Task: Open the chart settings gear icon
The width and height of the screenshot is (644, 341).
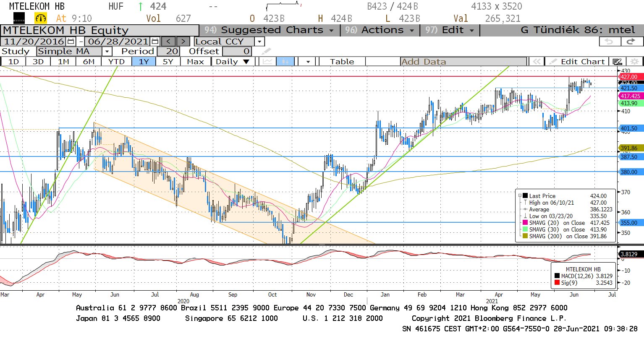Action: 634,62
